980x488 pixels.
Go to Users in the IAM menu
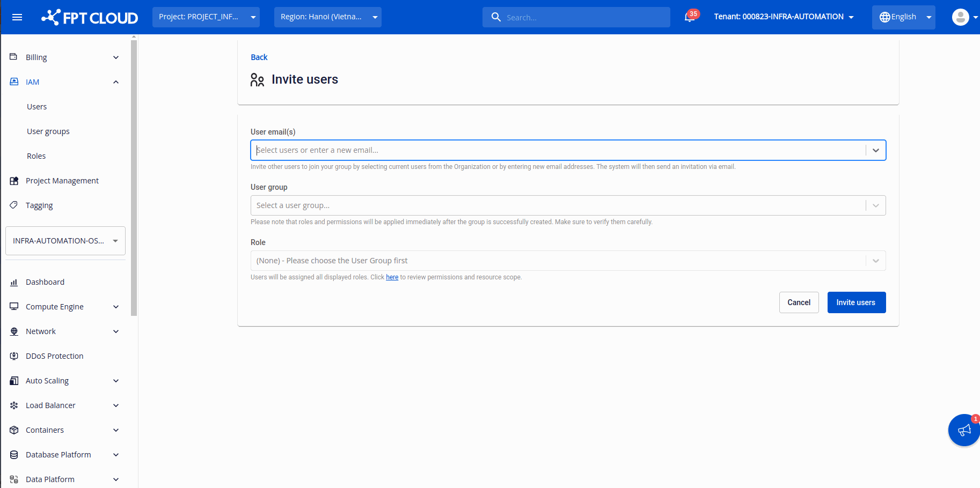tap(37, 107)
